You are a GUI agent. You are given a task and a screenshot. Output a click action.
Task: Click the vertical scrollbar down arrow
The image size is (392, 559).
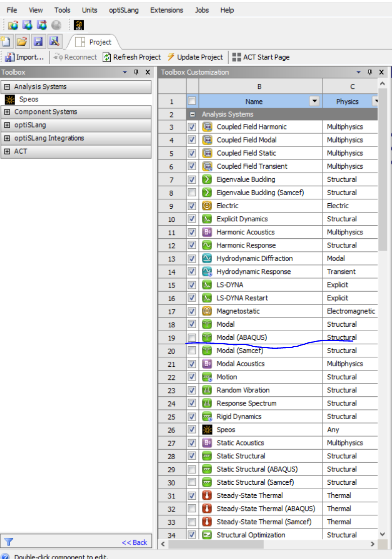(382, 534)
